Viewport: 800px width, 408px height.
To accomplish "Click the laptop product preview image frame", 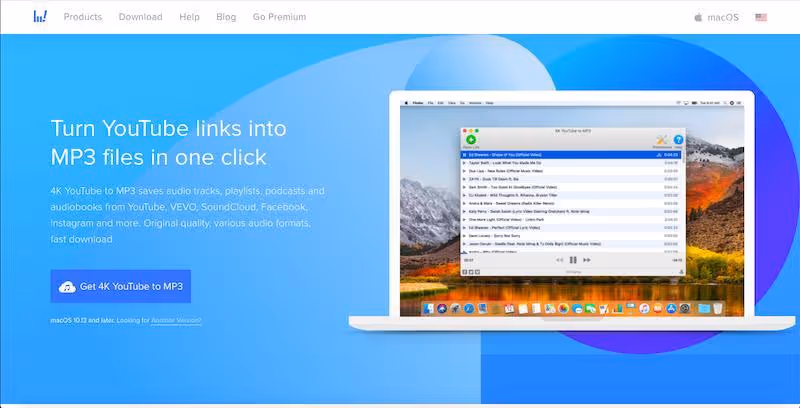I will (571, 211).
